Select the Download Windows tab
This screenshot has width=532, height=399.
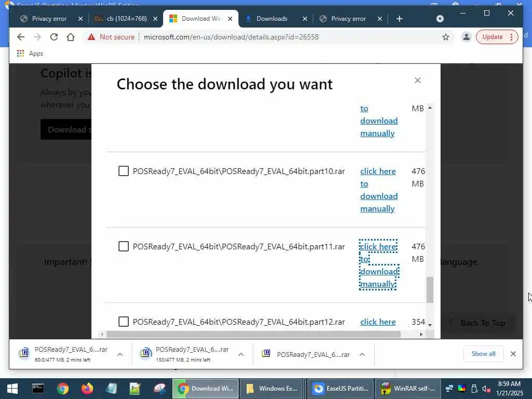[x=201, y=19]
